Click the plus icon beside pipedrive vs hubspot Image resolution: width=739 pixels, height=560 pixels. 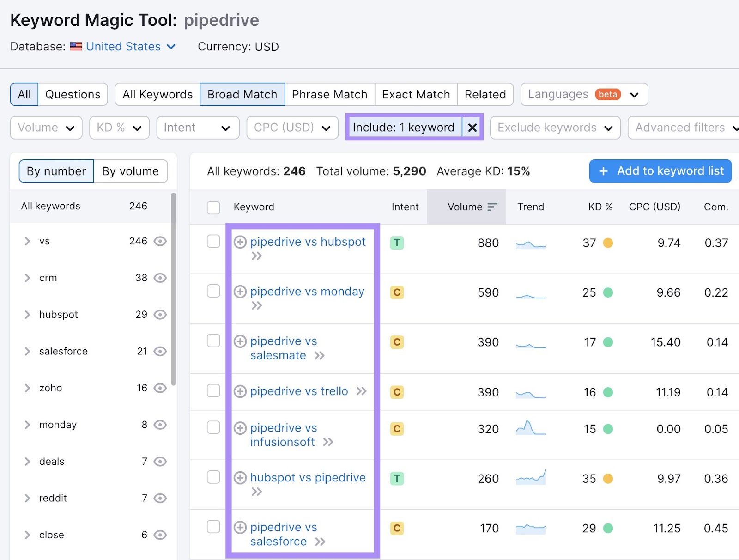(240, 242)
